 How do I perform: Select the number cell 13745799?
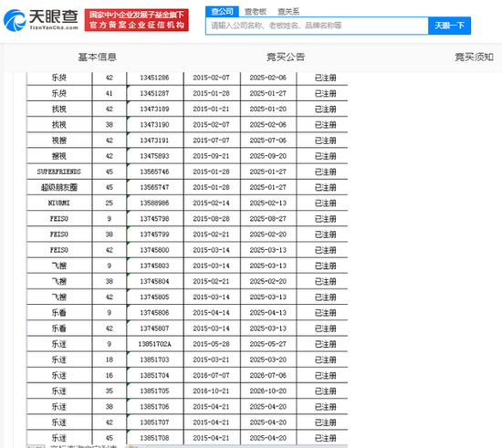[x=155, y=234]
